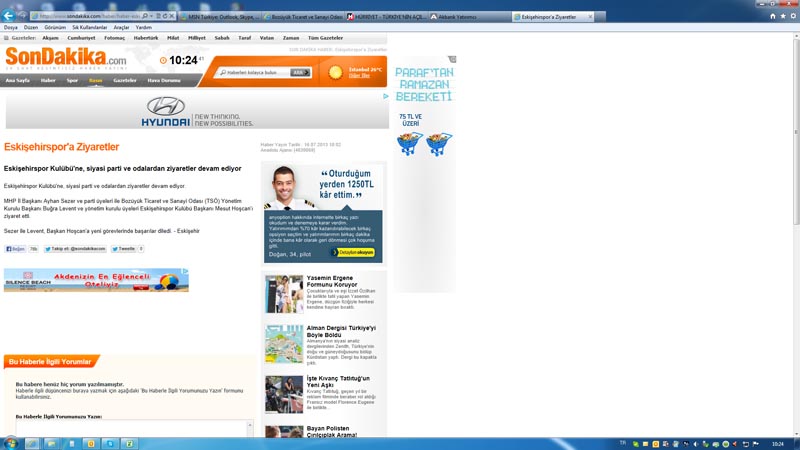Switch to the Akbank Yatırımcı tab
The width and height of the screenshot is (800, 450).
469,17
